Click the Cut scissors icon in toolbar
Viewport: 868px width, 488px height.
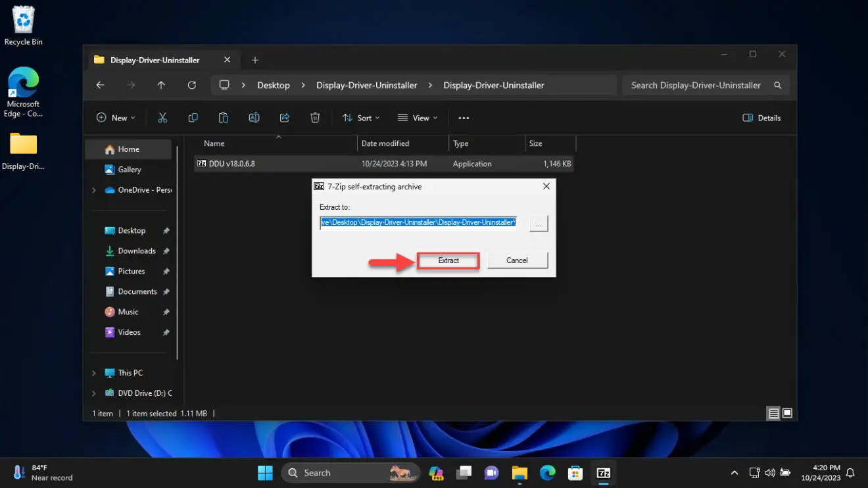162,118
